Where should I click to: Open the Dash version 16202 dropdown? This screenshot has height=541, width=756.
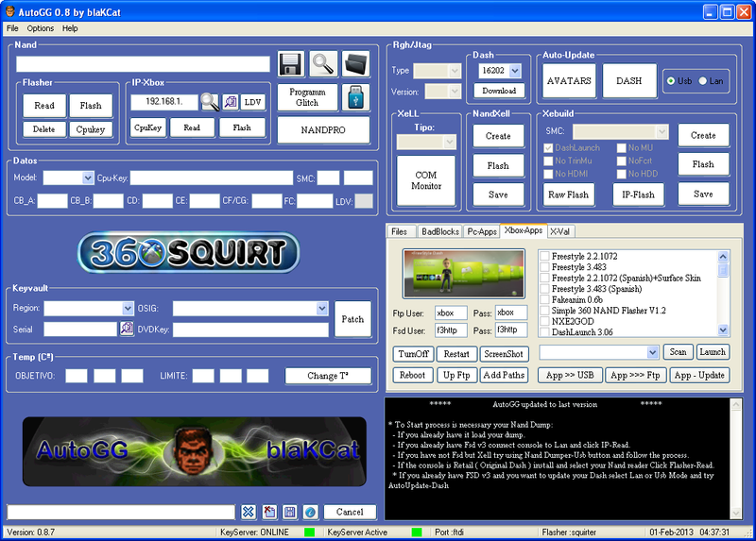coord(514,71)
